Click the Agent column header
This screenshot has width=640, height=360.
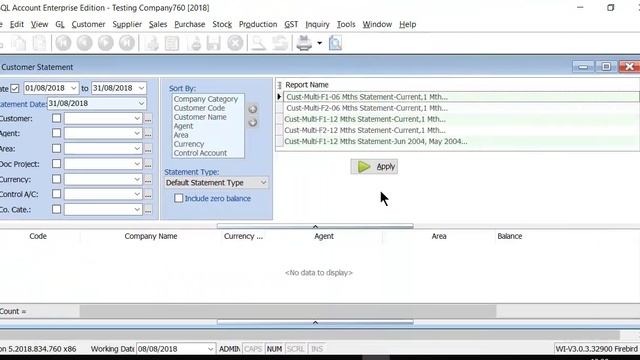[324, 236]
